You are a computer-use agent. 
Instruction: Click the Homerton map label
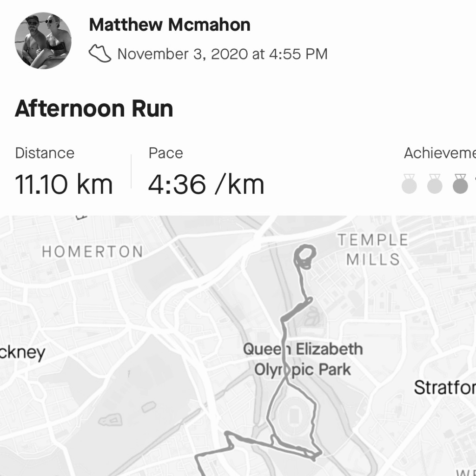(93, 251)
